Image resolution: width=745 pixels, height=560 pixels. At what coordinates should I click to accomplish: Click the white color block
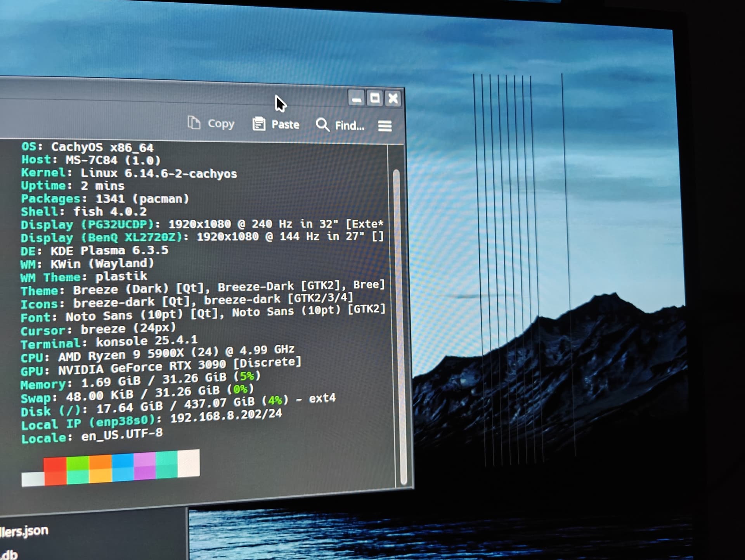click(x=189, y=463)
